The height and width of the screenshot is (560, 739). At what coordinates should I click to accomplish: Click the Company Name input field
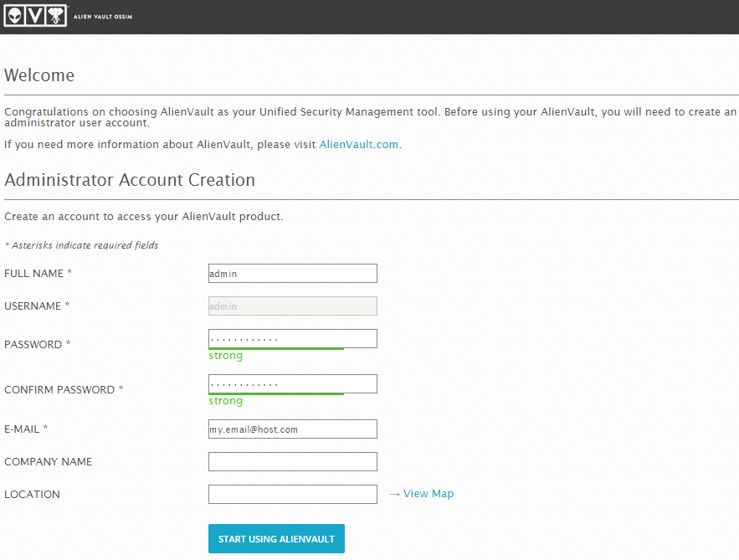coord(293,461)
